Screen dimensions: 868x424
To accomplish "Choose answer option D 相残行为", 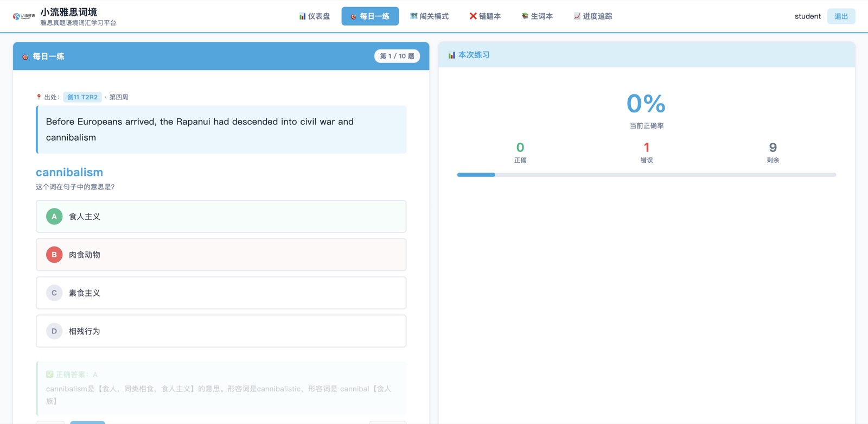I will coord(221,331).
